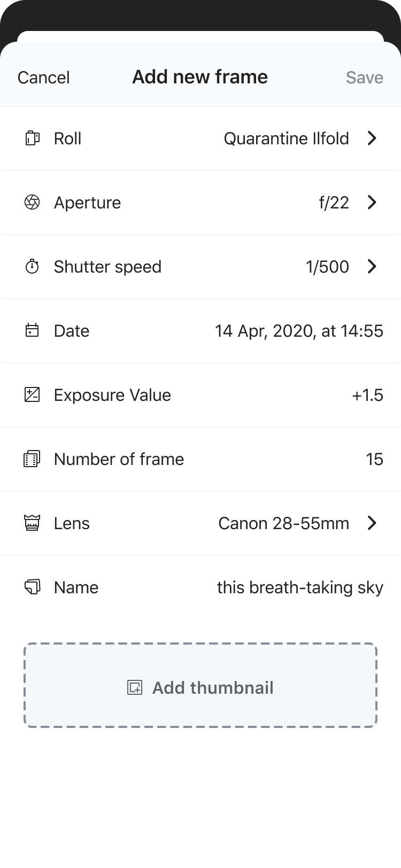Click the aperture blades icon
This screenshot has width=401, height=868.
click(x=33, y=203)
